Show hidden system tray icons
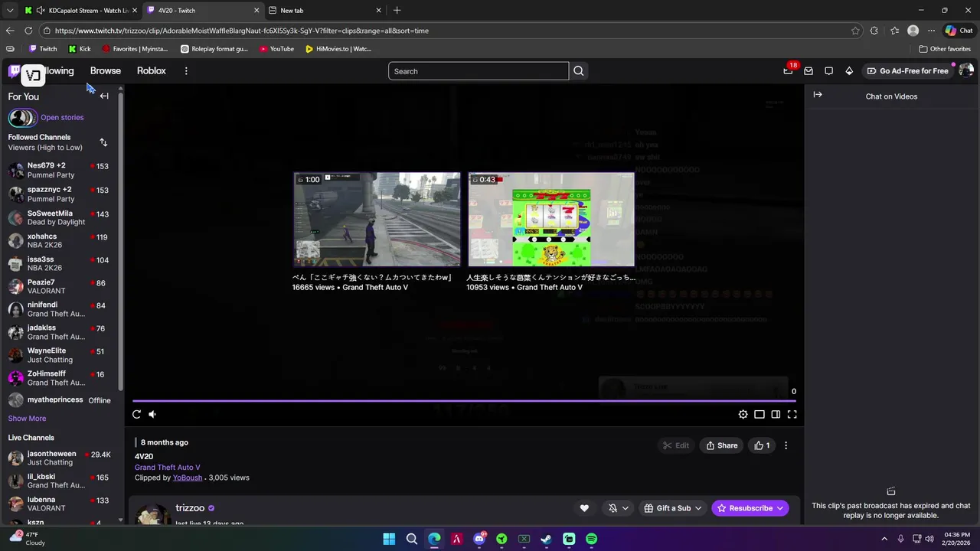 pyautogui.click(x=884, y=539)
